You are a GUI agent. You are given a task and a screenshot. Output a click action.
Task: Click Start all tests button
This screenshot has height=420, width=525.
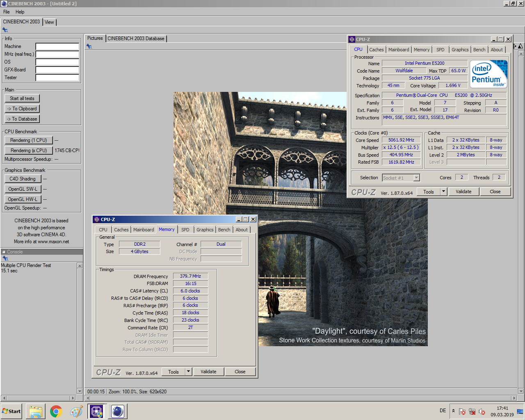point(22,98)
